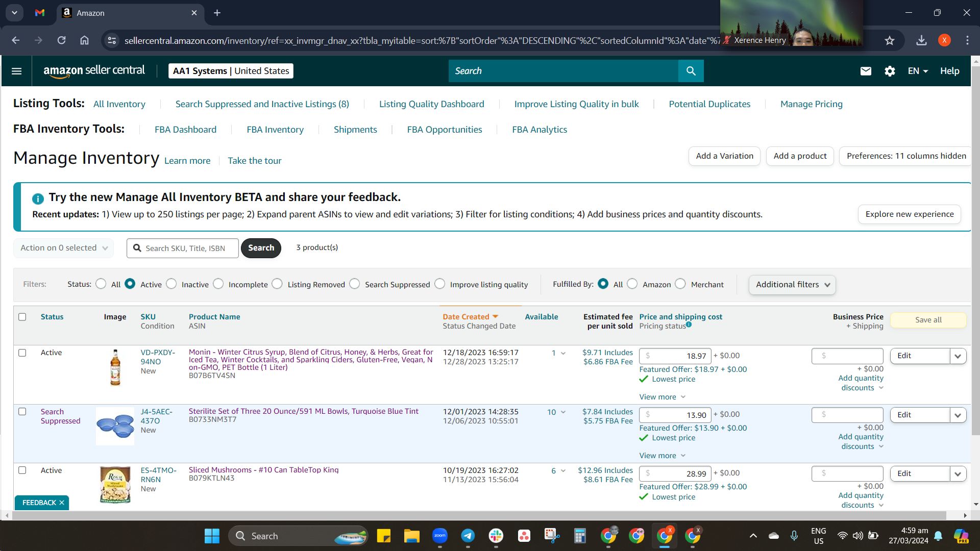Click the Pricing status info icon
Viewport: 980px width, 551px height.
tap(689, 324)
